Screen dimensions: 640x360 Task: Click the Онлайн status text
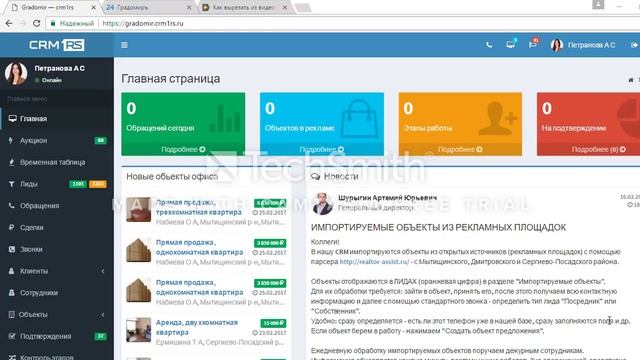tap(51, 80)
